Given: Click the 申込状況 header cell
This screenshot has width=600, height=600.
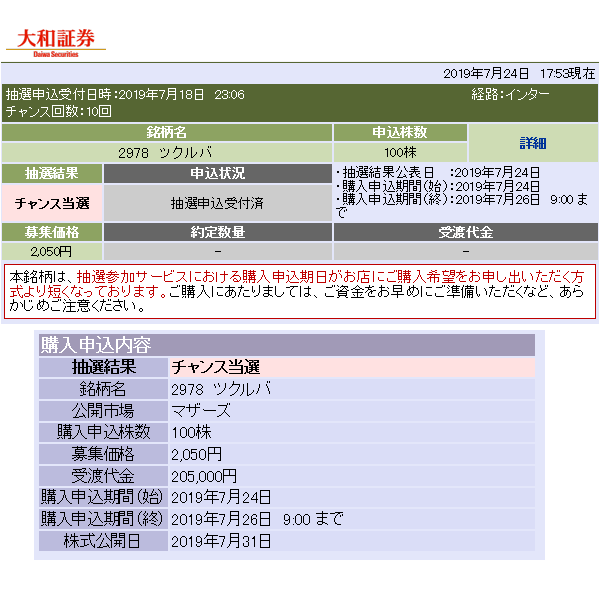Looking at the screenshot, I should [x=218, y=173].
